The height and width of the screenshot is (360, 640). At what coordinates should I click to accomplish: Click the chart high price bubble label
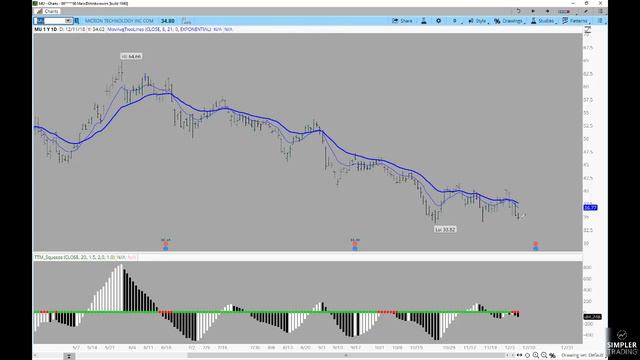click(x=131, y=56)
